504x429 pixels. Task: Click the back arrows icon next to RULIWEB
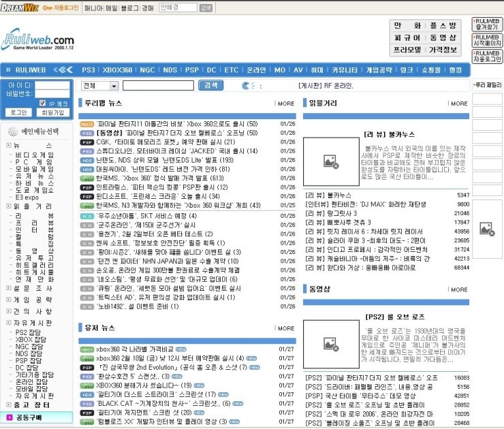pos(63,69)
